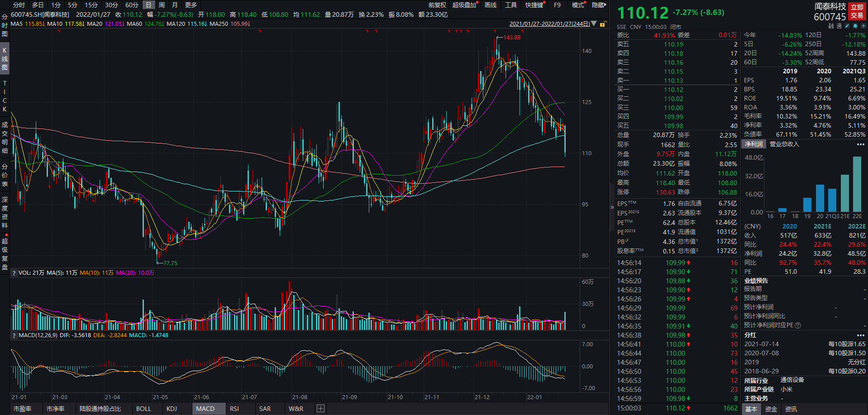Open TICK view in the side bar
Image resolution: width=868 pixels, height=415 pixels.
(5, 96)
